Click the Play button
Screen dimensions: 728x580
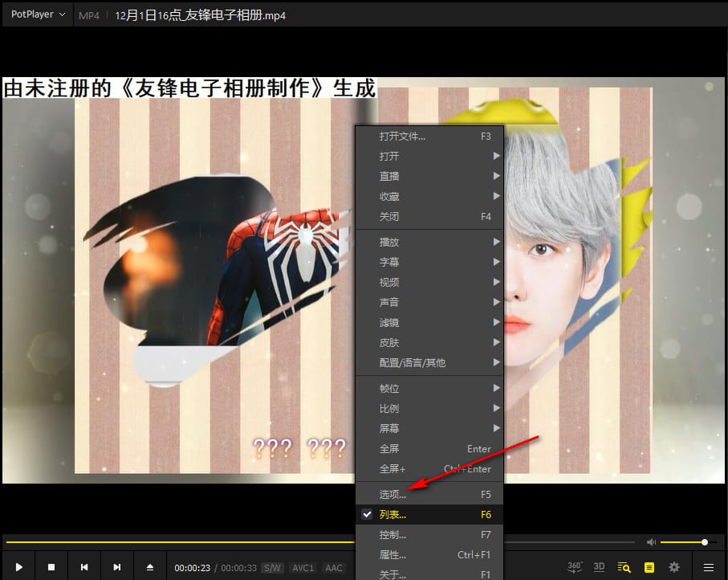[19, 567]
